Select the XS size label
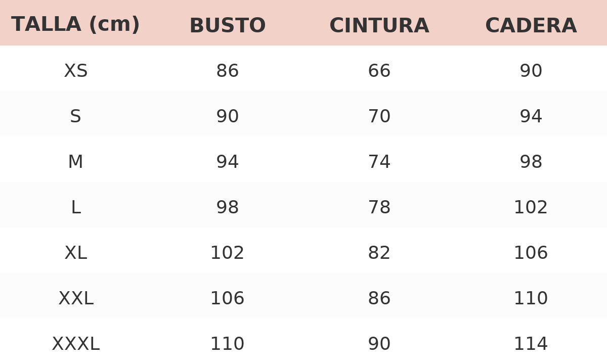 point(75,71)
